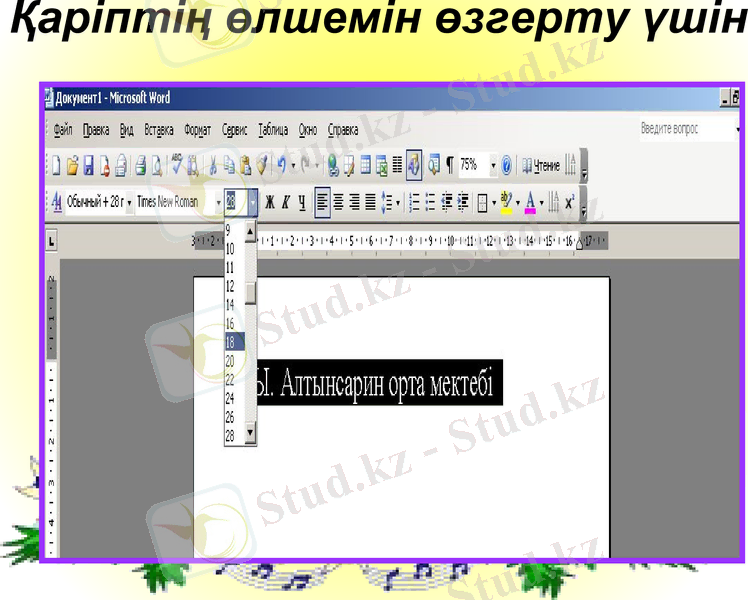Run the ABC spelling check
This screenshot has height=600, width=748.
click(x=177, y=165)
